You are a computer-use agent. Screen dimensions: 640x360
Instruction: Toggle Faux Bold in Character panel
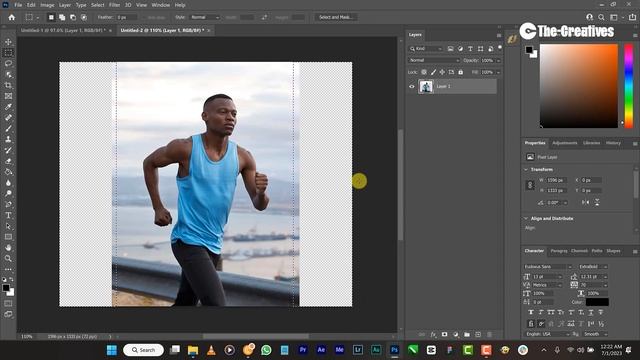coord(531,312)
